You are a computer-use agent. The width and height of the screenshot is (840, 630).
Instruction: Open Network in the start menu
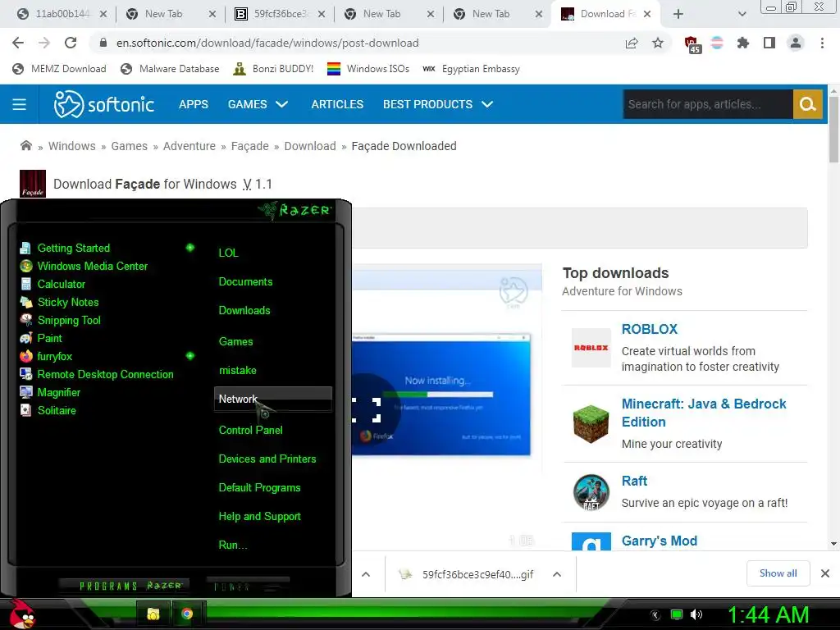click(272, 399)
